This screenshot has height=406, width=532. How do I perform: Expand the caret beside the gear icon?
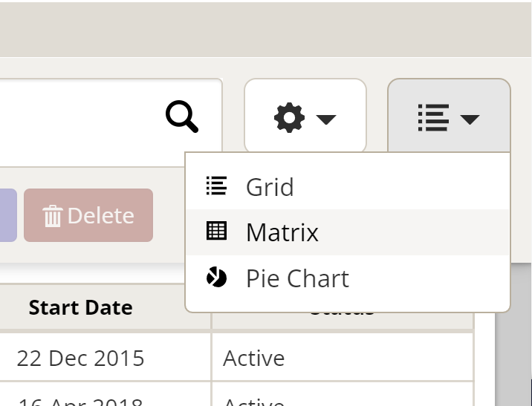point(326,119)
